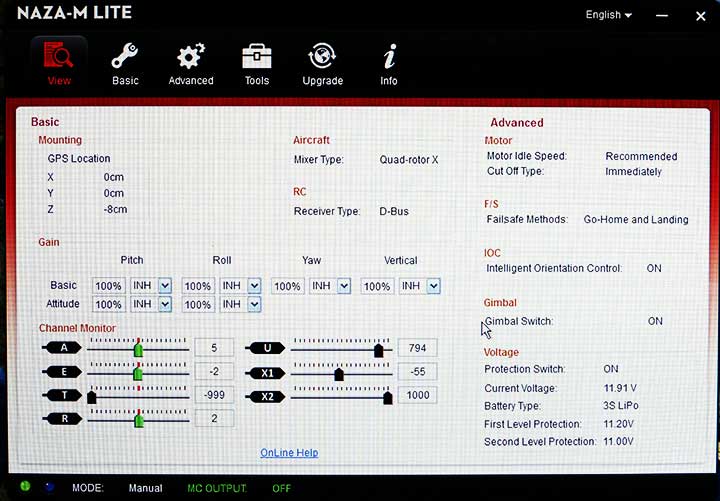The image size is (720, 501).
Task: Click the Attitude Roll gain 100% field
Action: coord(198,304)
